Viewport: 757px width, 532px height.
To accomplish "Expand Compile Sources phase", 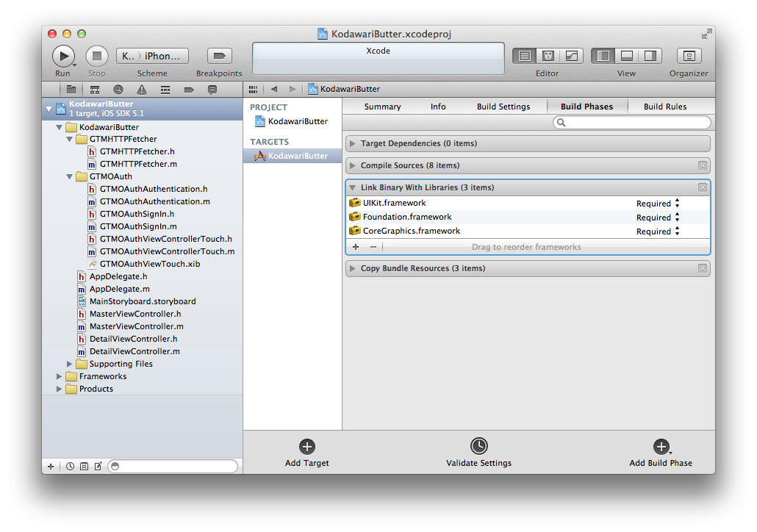I will click(x=353, y=165).
